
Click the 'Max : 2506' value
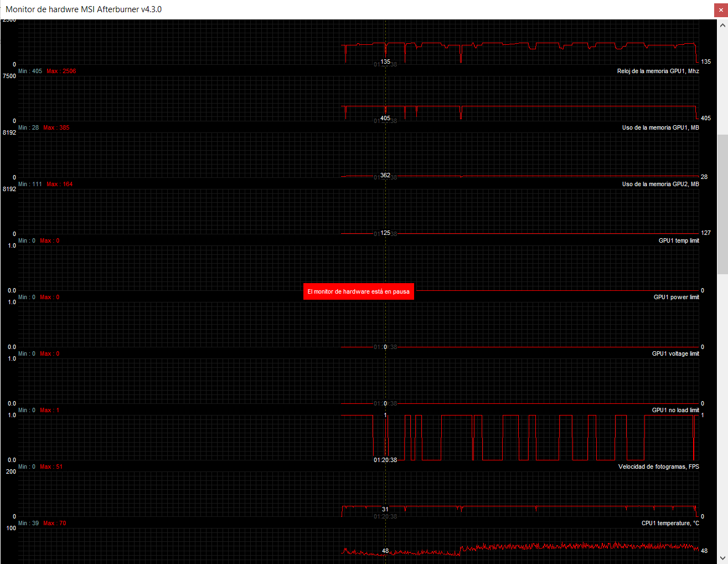(x=61, y=71)
